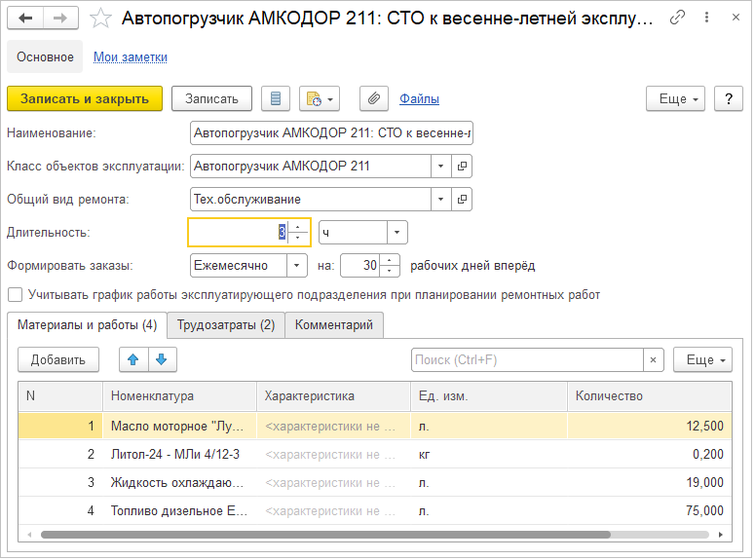Go back with the left arrow button
The image size is (755, 560).
pyautogui.click(x=25, y=19)
